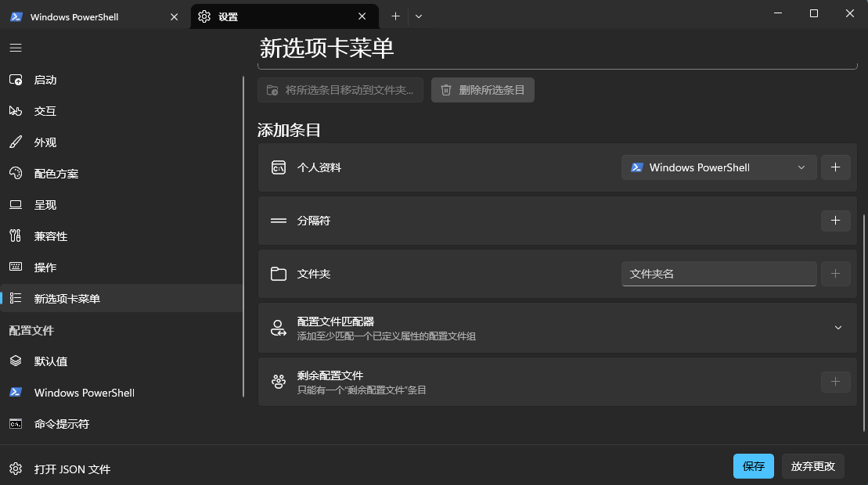Expand the 配置文件匹配器 section
Viewport: 868px width, 485px height.
pos(837,328)
